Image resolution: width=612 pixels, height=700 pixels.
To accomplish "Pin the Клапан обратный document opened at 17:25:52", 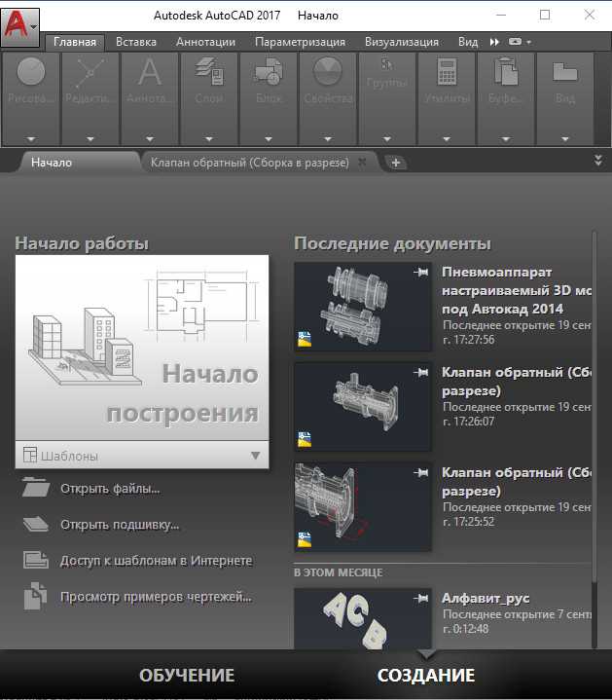I will 420,472.
